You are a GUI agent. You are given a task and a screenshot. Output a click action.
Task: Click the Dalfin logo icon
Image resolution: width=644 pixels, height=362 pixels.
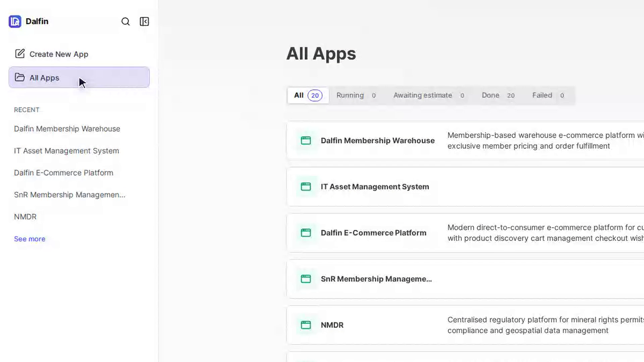point(15,21)
